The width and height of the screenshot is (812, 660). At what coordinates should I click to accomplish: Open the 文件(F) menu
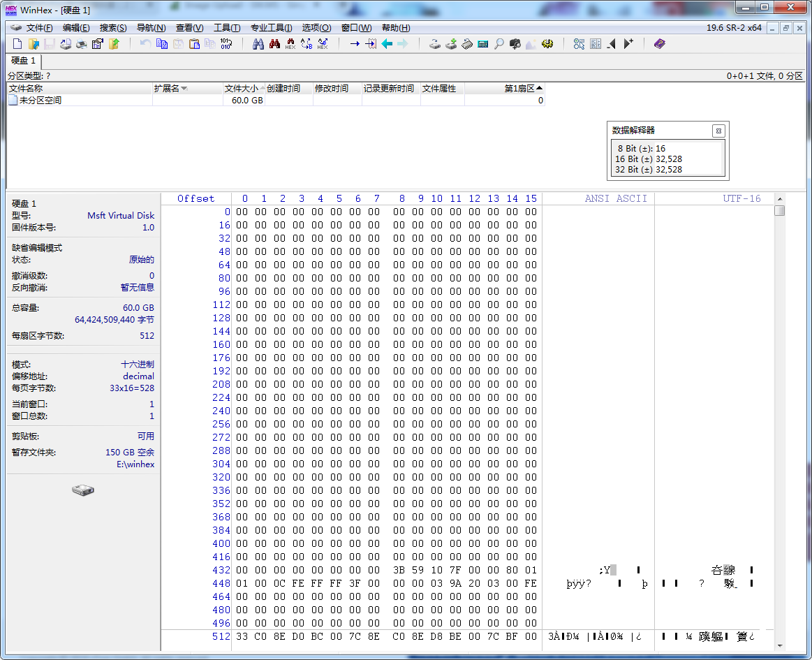pyautogui.click(x=39, y=28)
